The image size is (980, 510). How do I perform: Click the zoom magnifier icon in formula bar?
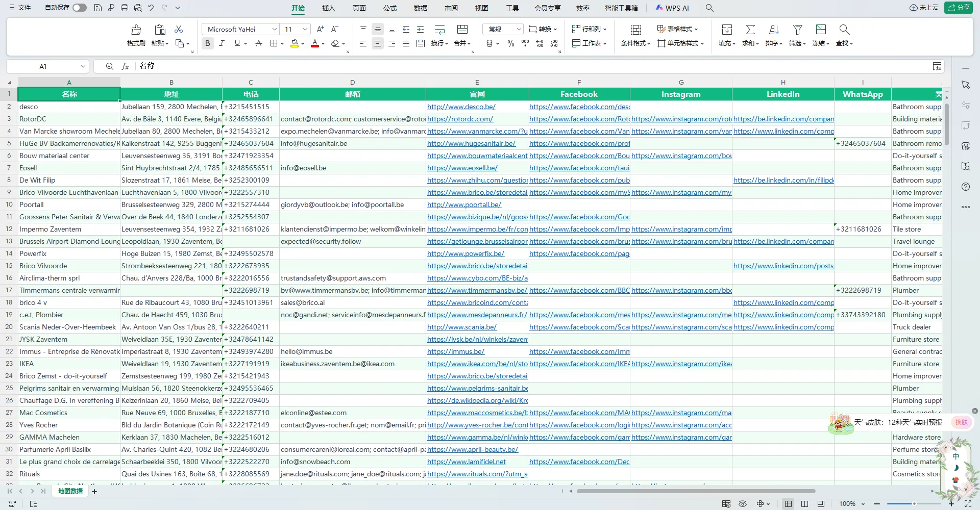[x=110, y=66]
